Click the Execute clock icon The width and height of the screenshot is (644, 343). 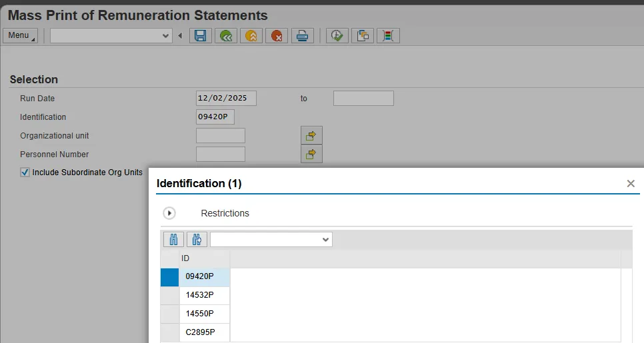pos(337,36)
